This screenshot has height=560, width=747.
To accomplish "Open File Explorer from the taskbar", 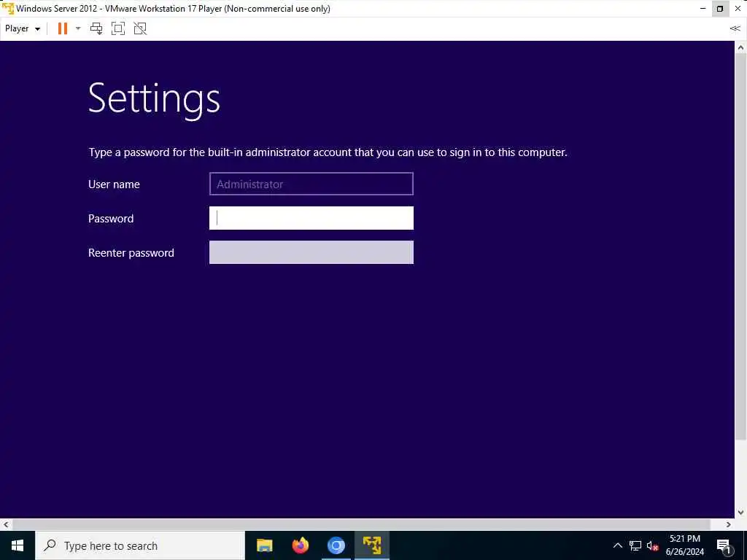I will [264, 545].
